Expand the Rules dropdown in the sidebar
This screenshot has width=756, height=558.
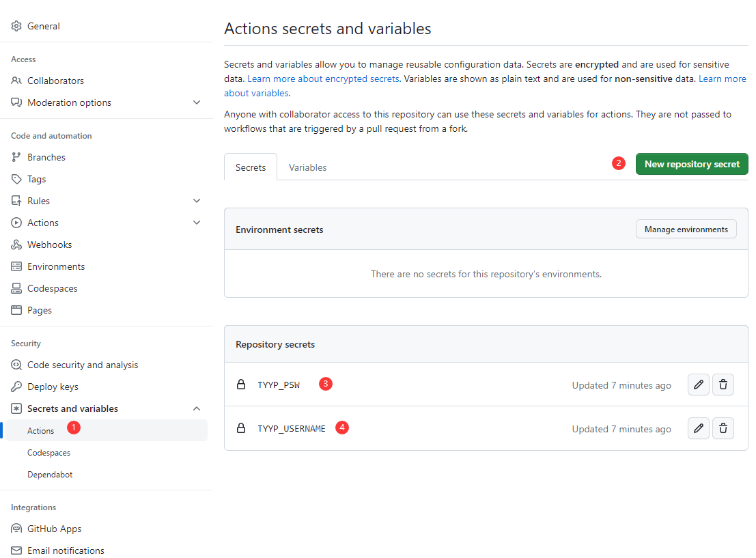tap(197, 200)
